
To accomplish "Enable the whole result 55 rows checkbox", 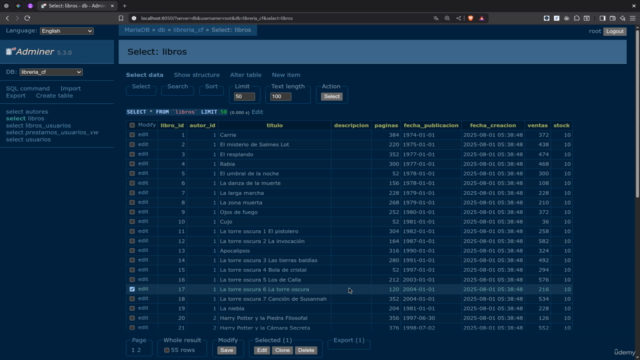I will click(x=167, y=350).
